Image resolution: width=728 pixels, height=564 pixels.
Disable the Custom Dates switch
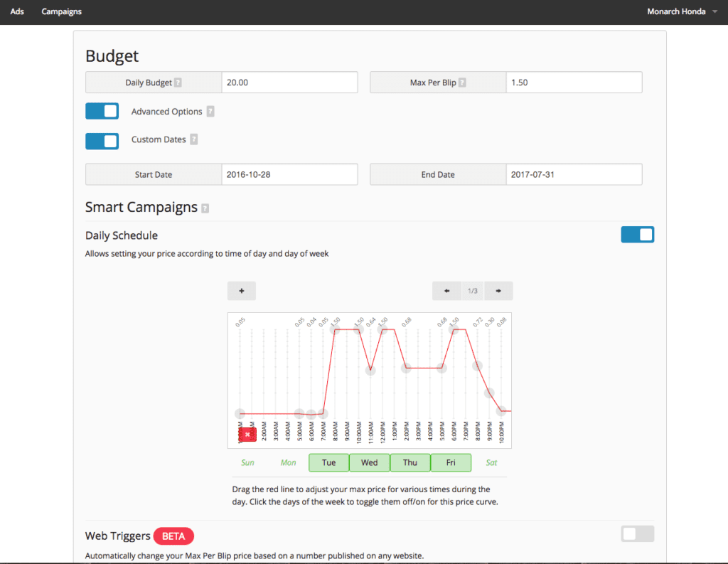coord(102,140)
